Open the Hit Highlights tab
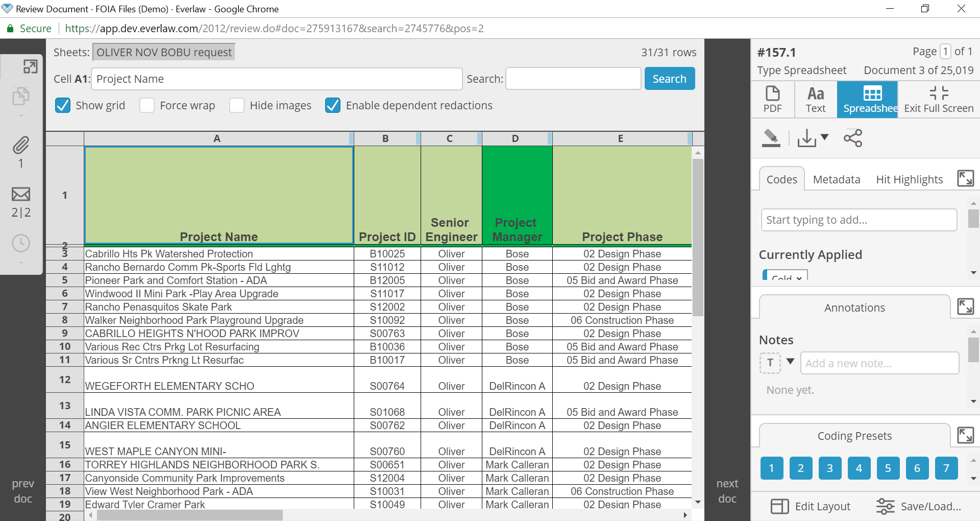980x521 pixels. tap(909, 179)
